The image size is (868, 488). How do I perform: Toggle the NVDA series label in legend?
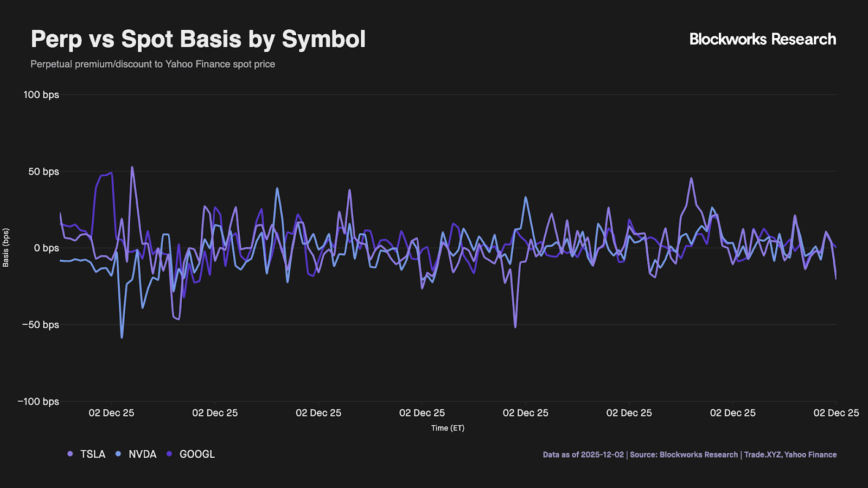point(142,454)
